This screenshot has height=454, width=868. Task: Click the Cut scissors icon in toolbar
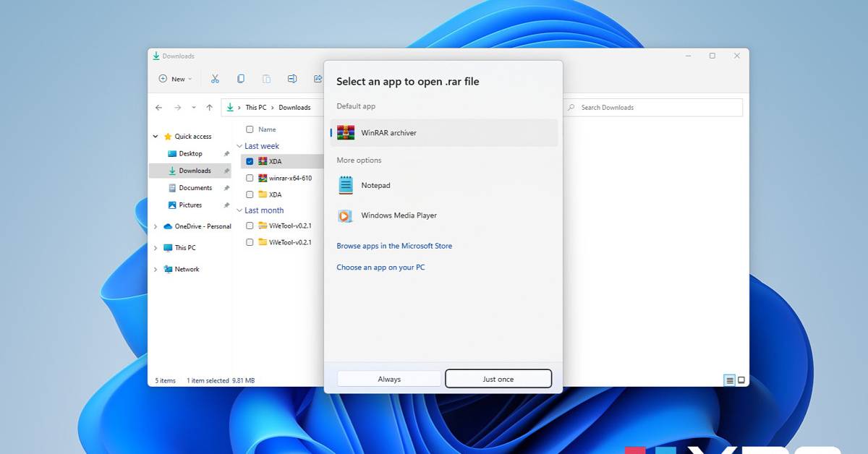click(x=215, y=79)
